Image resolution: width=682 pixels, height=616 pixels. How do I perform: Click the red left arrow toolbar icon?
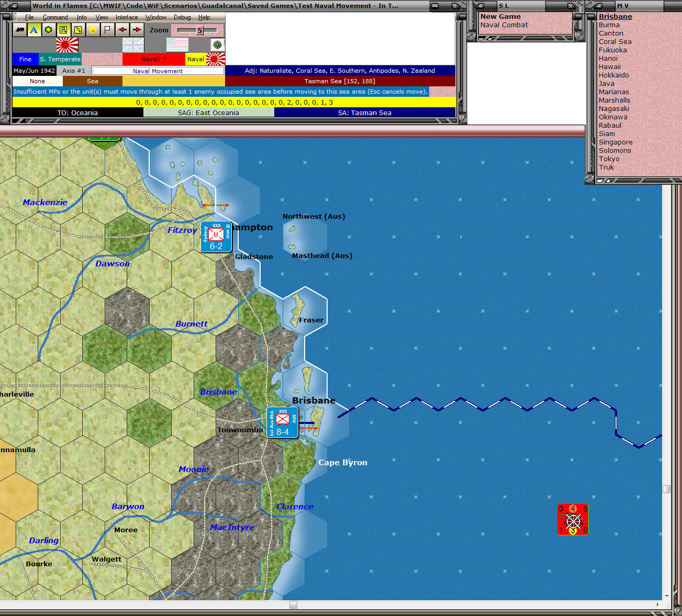pyautogui.click(x=122, y=30)
